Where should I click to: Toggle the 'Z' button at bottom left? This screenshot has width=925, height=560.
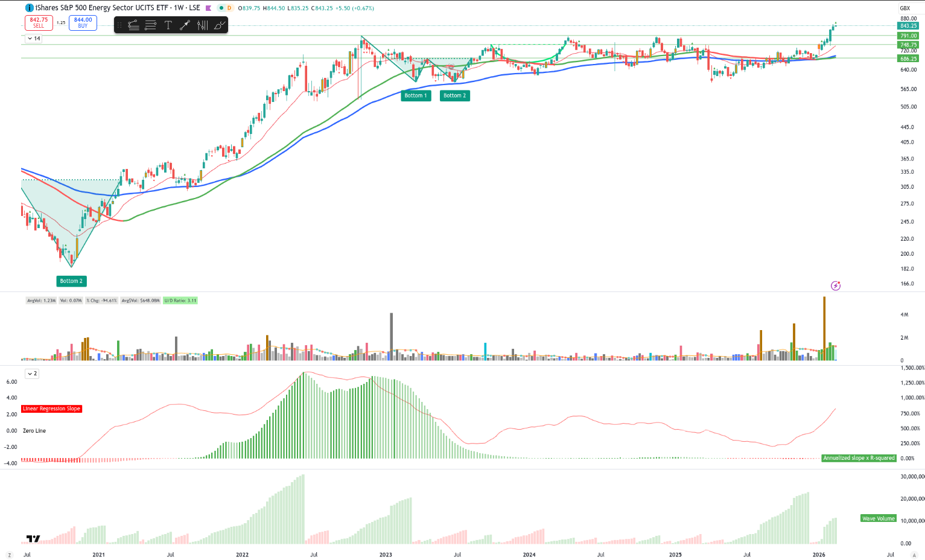point(9,555)
